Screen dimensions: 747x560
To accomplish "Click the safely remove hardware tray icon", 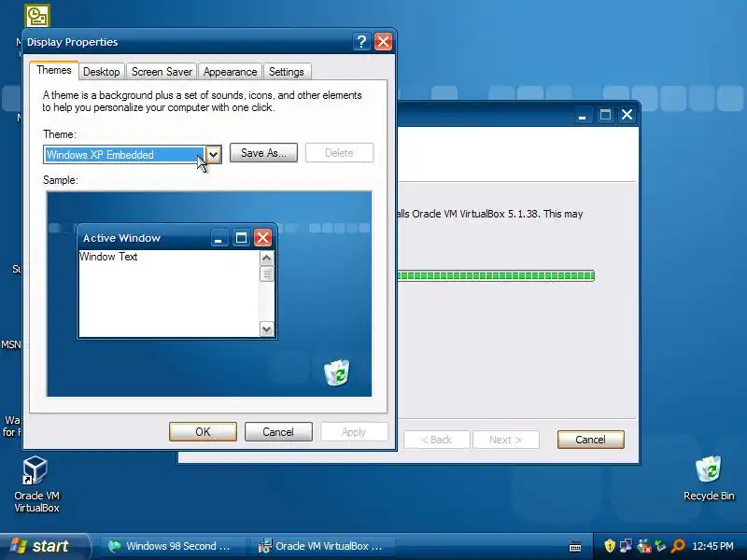I will tap(660, 546).
